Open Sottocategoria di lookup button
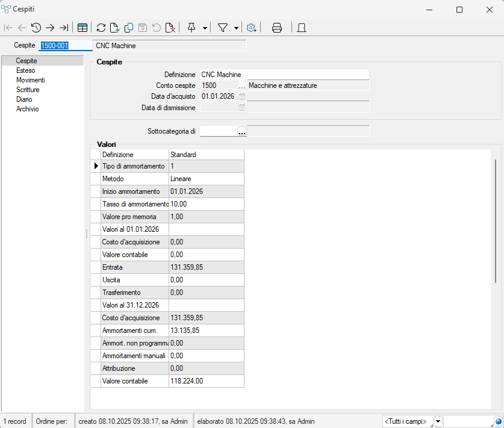Viewport: 504px width, 428px height. (x=242, y=131)
